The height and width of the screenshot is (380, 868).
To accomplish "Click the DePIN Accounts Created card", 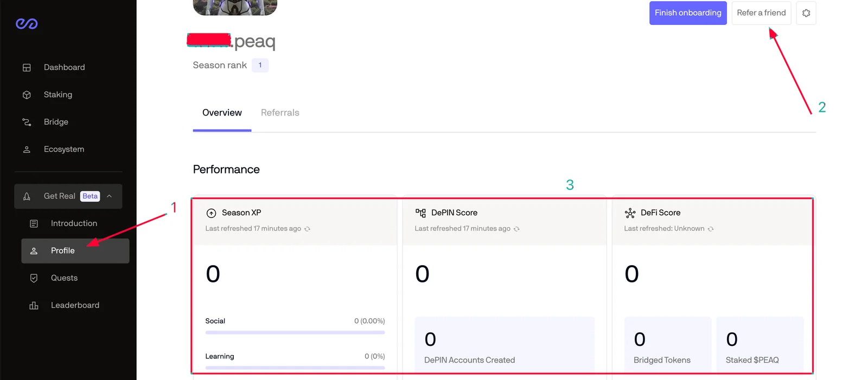I will pyautogui.click(x=505, y=345).
